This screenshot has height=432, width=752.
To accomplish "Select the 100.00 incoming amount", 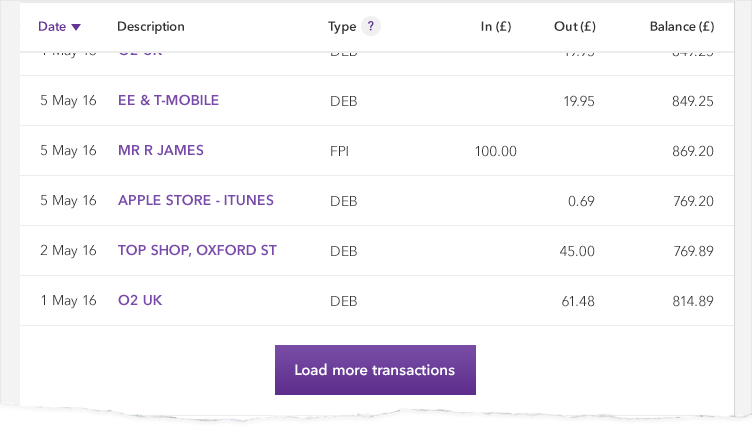I will [495, 152].
